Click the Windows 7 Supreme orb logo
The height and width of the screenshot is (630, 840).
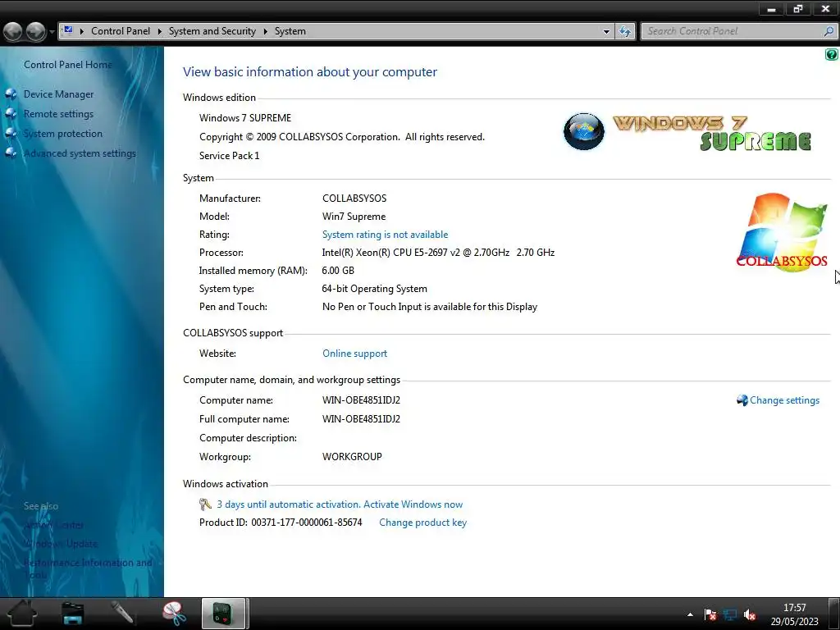point(584,131)
